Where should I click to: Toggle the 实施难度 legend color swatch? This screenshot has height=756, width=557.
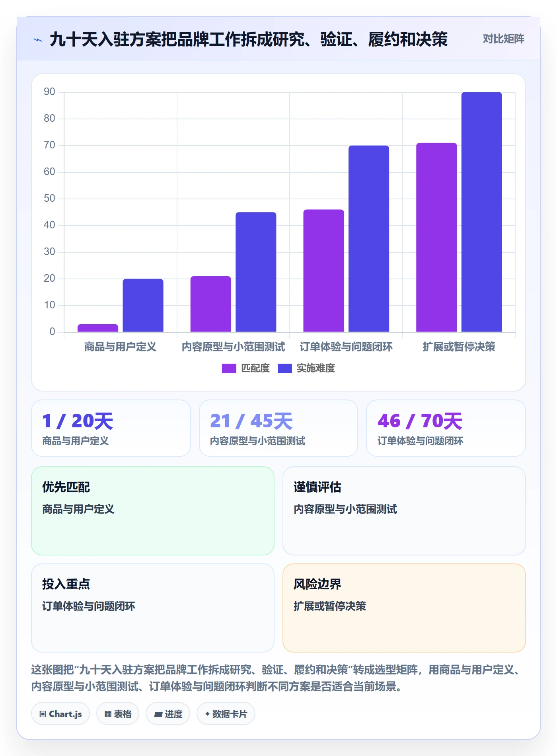(284, 368)
